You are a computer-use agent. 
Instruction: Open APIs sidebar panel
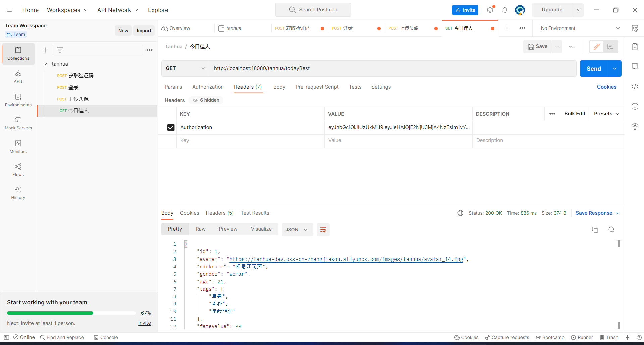point(18,77)
